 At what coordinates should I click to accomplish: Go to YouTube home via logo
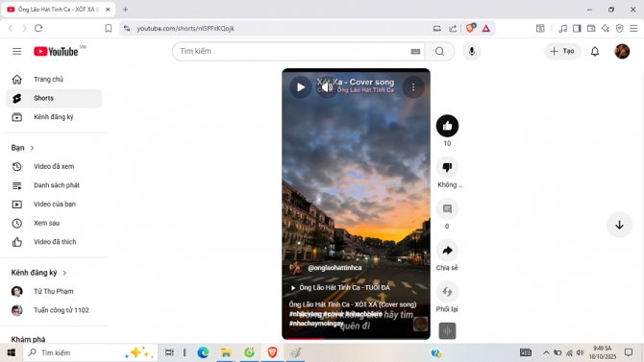coord(56,51)
